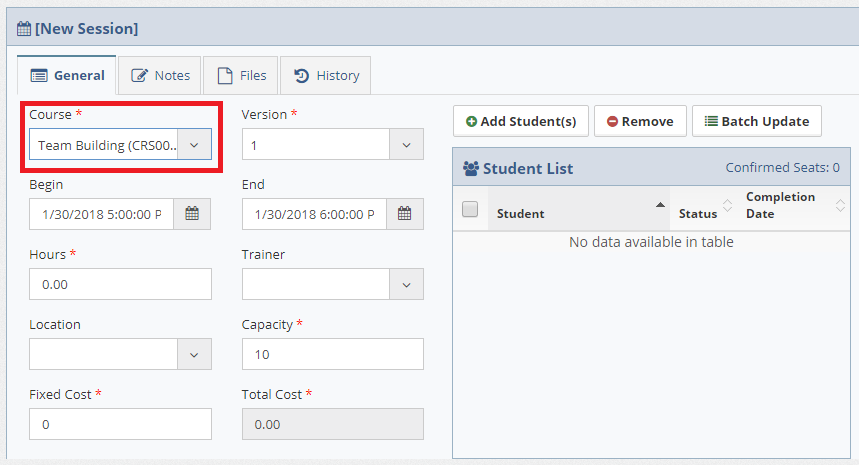The image size is (859, 465).
Task: Expand the Course dropdown
Action: (x=194, y=145)
